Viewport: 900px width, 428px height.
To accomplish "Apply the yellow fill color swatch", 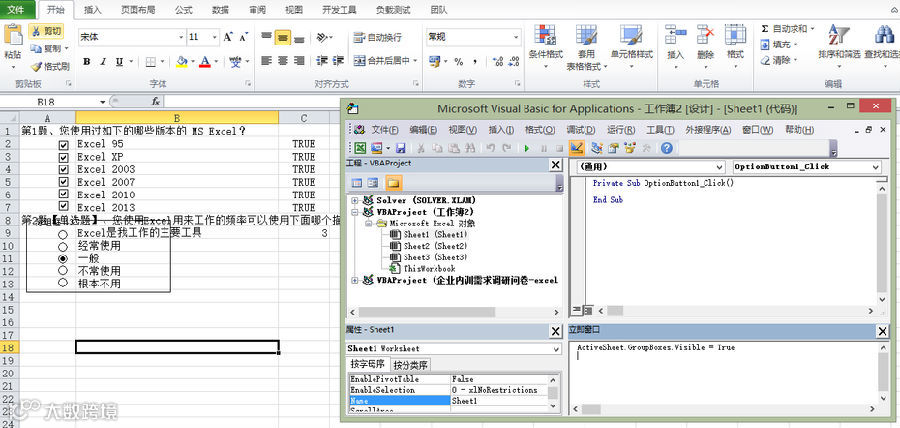I will pos(181,61).
